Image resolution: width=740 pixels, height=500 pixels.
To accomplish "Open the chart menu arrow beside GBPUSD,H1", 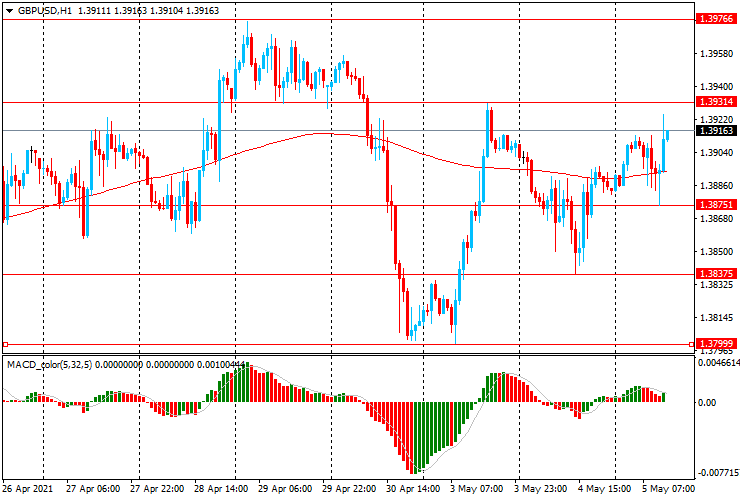I will [x=9, y=11].
